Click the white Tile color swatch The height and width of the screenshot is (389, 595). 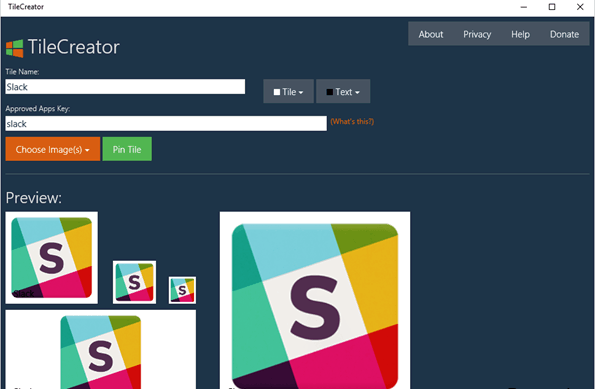point(277,92)
